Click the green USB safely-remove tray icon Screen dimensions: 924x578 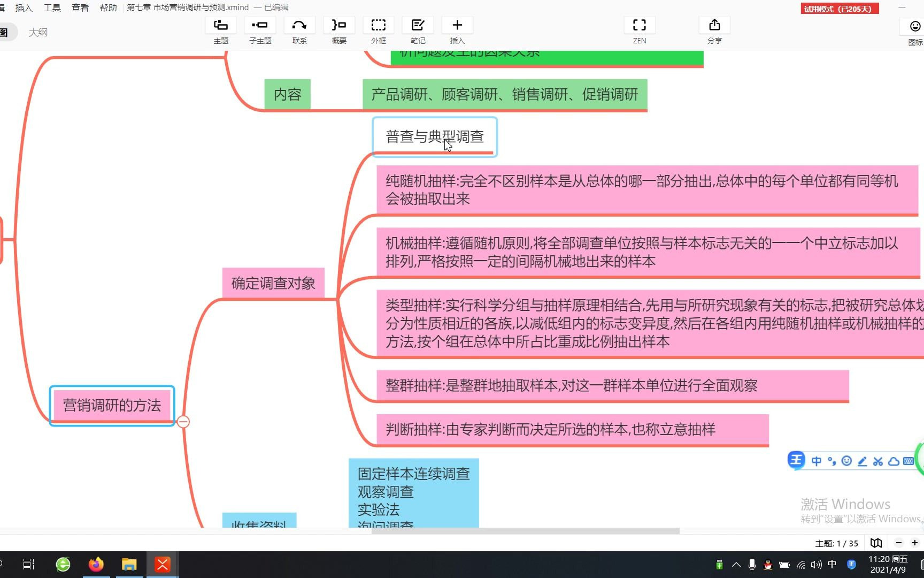[720, 565]
